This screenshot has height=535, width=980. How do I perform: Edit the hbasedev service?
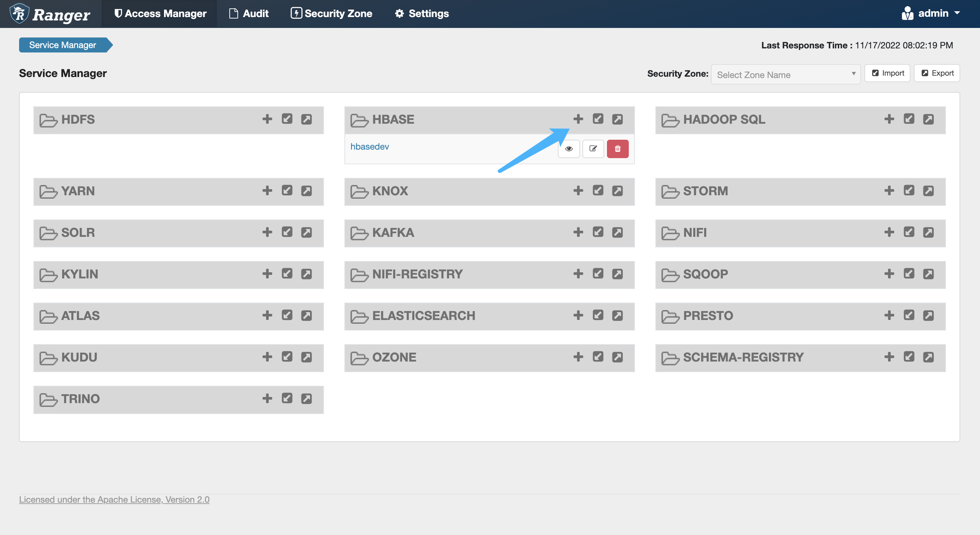[x=593, y=149]
